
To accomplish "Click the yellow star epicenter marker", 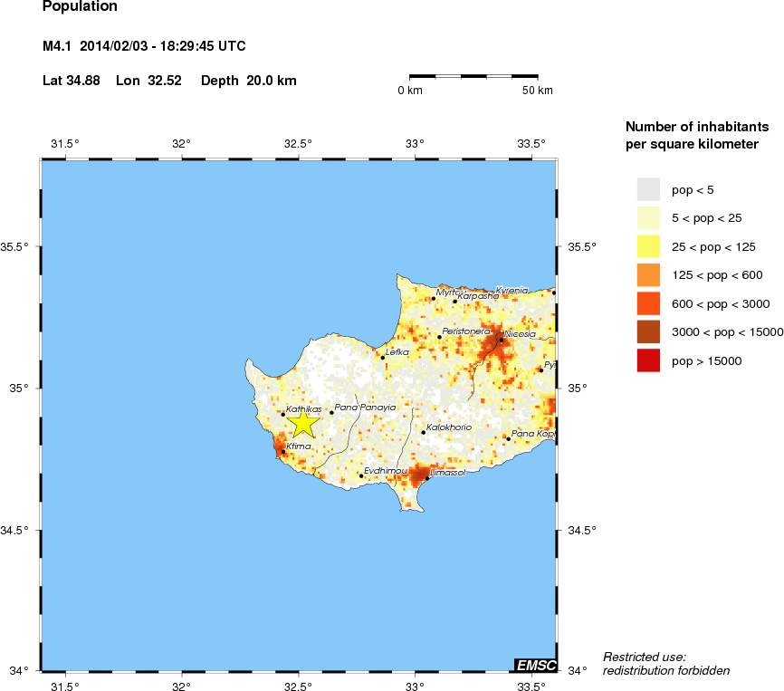I will (x=302, y=422).
